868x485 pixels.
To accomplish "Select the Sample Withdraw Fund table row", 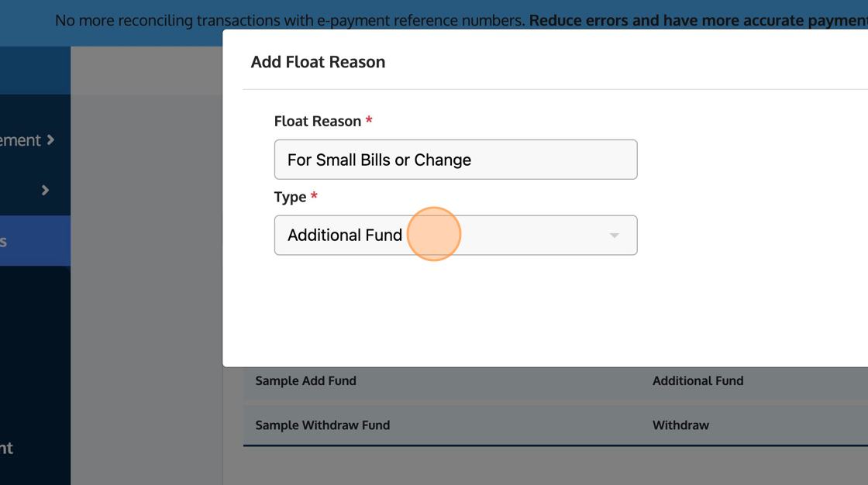I will click(322, 425).
